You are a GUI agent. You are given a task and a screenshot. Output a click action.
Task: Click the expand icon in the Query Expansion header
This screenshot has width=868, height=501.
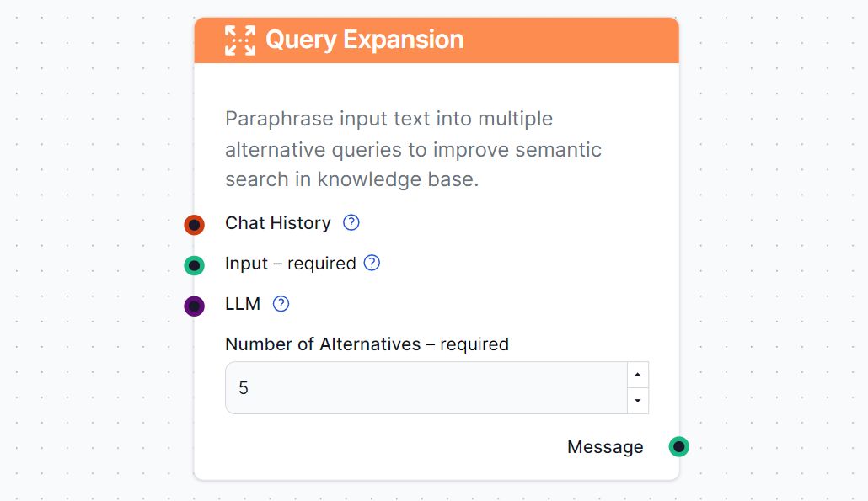(x=239, y=39)
